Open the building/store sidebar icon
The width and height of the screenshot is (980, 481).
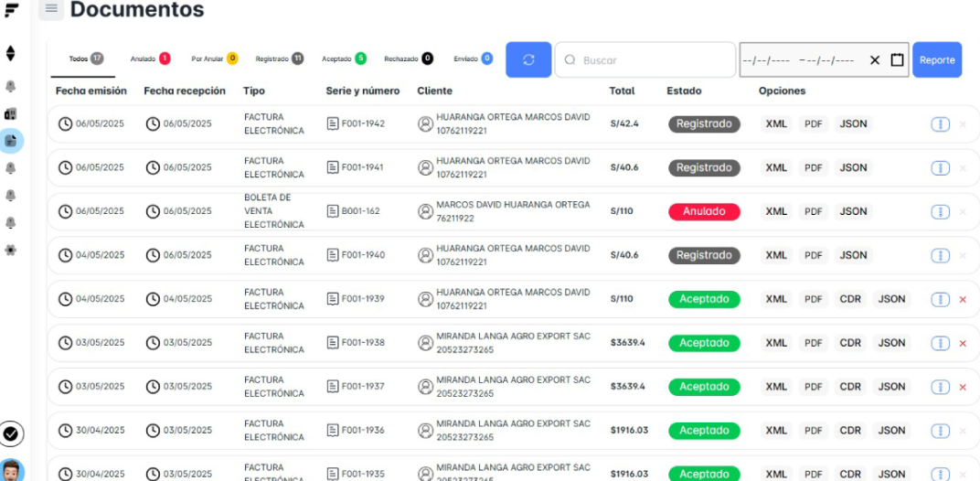pos(11,113)
